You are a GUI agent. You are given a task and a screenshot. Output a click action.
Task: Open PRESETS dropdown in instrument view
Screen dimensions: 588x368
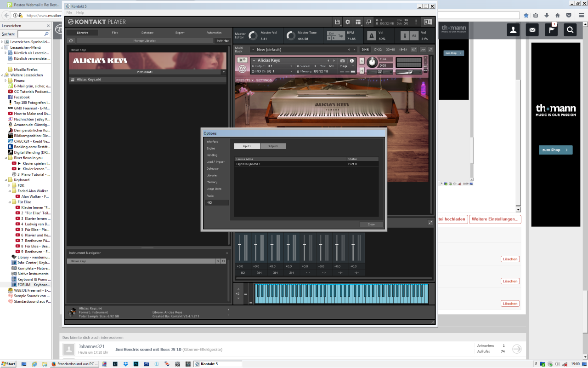[x=244, y=80]
